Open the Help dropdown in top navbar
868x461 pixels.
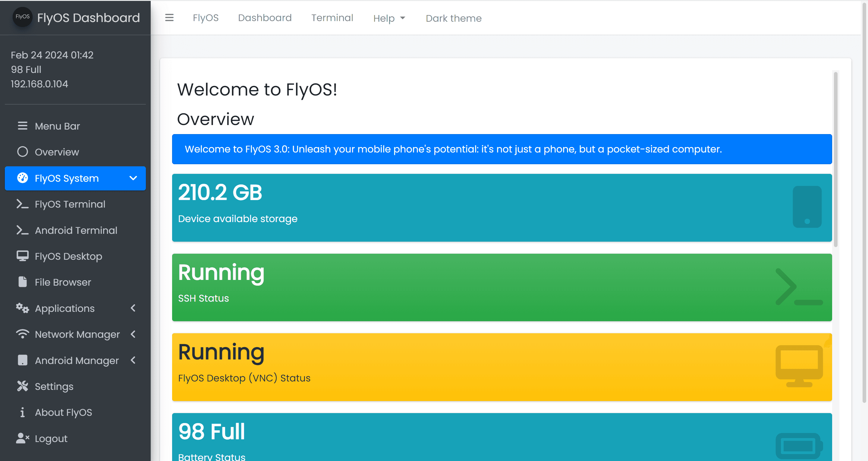tap(389, 18)
